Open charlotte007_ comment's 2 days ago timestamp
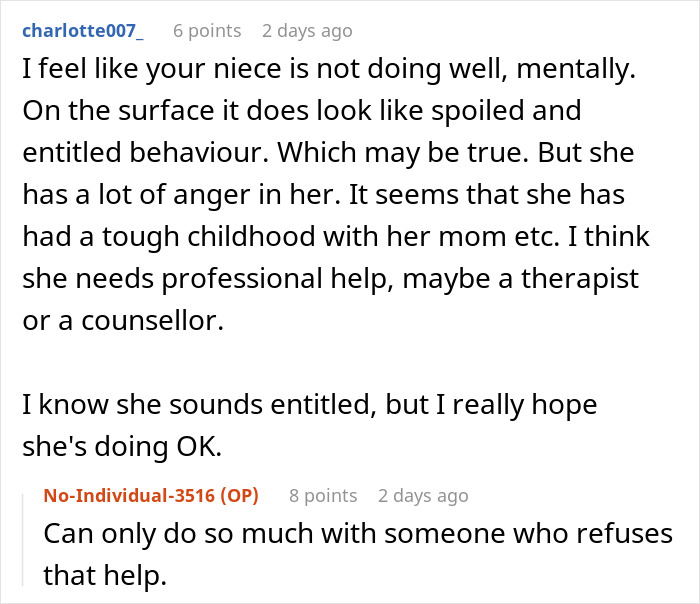 pos(307,31)
